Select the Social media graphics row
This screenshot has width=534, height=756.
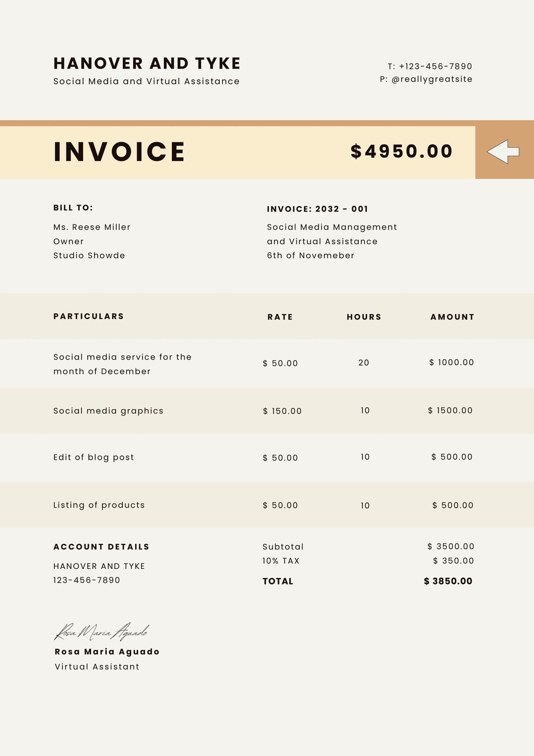coord(267,411)
